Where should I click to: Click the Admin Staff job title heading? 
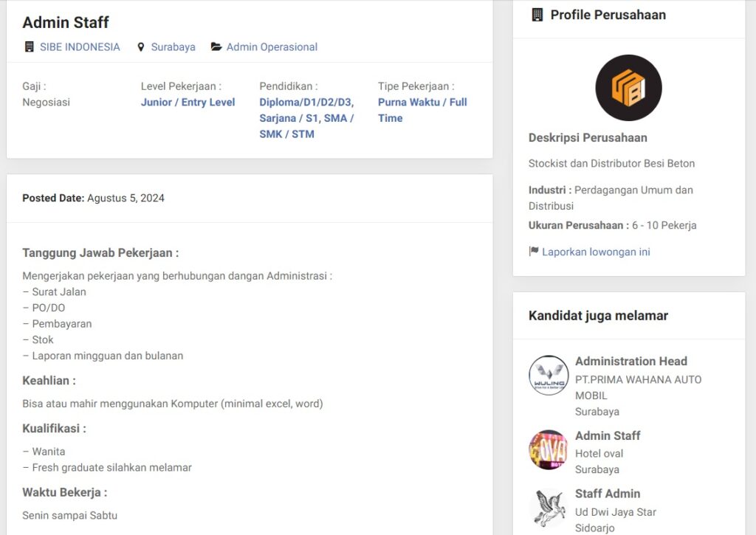[66, 22]
